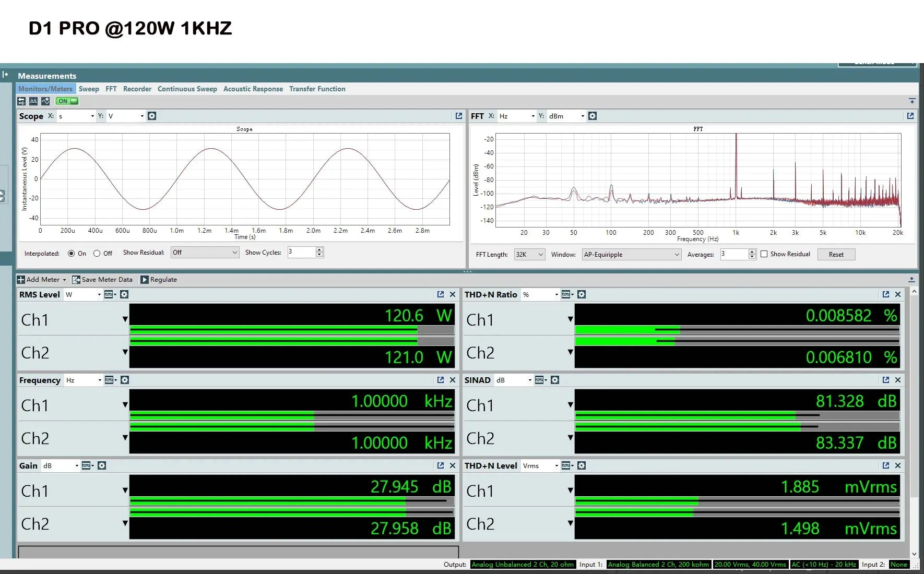Switch to the Sweep tab
Viewport: 924px width, 574px height.
coord(89,89)
